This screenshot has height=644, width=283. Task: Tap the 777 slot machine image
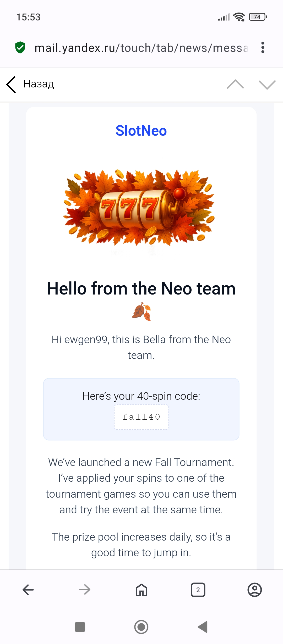[139, 208]
